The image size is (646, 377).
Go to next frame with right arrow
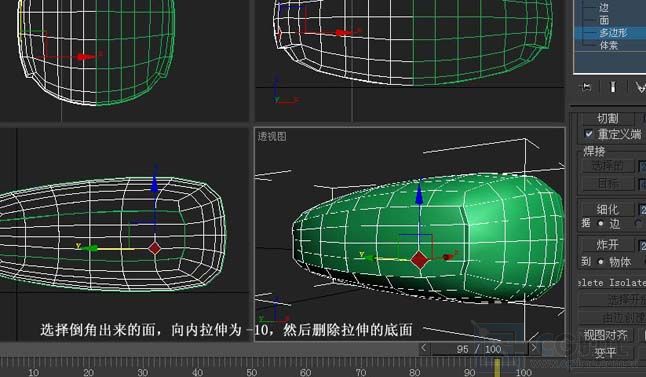[534, 348]
